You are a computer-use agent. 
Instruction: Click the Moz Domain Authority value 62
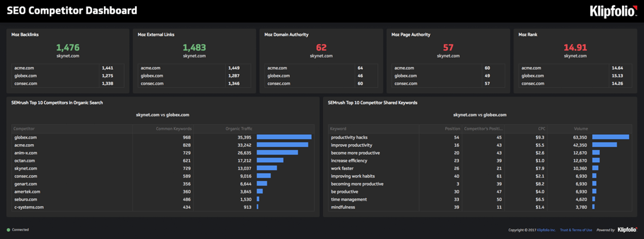(321, 48)
